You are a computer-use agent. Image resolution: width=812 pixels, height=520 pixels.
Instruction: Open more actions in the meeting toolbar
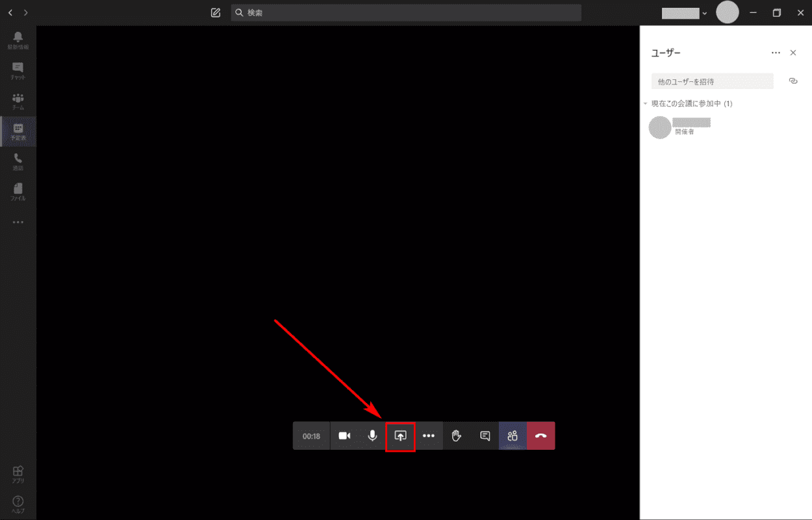pos(429,436)
